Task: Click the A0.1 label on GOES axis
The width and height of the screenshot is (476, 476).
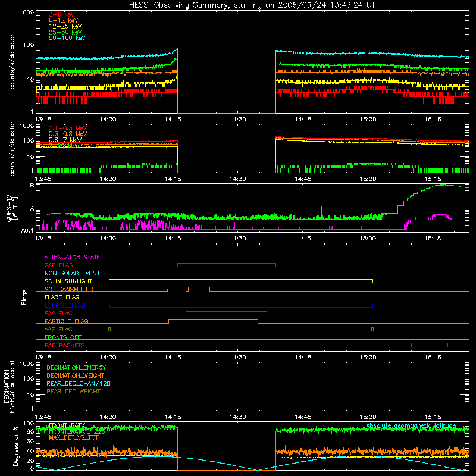Action: tap(27, 230)
